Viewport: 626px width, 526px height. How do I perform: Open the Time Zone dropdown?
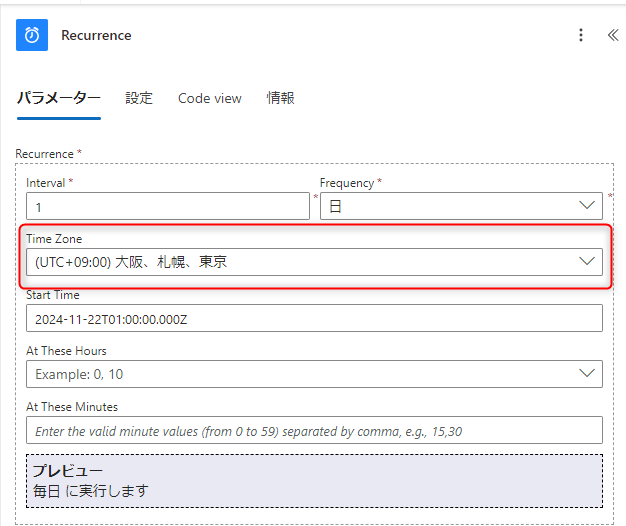(314, 262)
